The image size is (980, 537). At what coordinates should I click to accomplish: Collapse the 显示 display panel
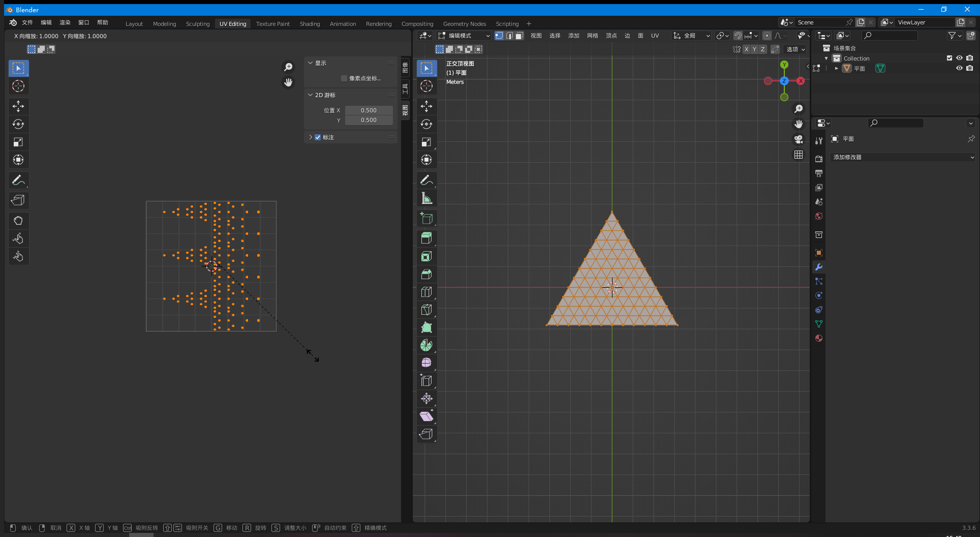[311, 63]
